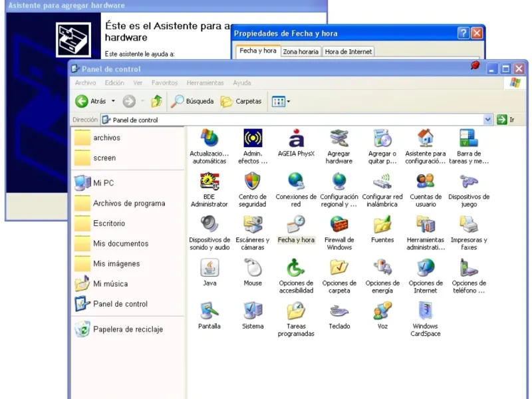Screen dimensions: 532x399
Task: Open Papelera de reciclaje in the sidebar
Action: (118, 329)
